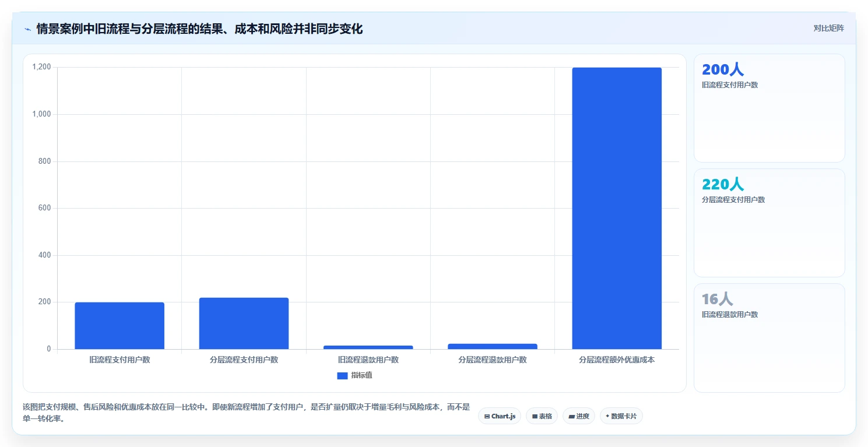Click x-axis label 旧流程支付用户数

tap(120, 360)
